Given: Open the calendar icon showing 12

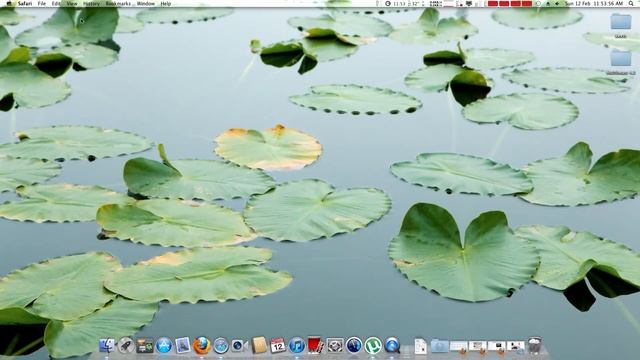Looking at the screenshot, I should point(278,346).
